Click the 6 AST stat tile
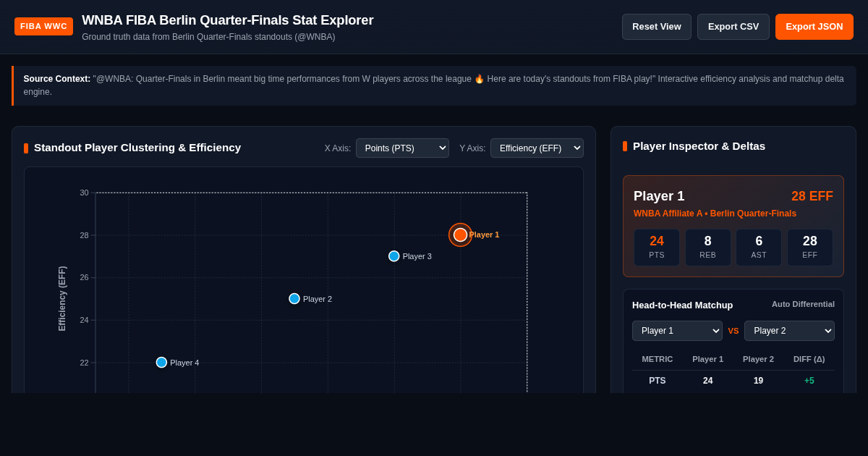This screenshot has width=868, height=456. point(759,248)
